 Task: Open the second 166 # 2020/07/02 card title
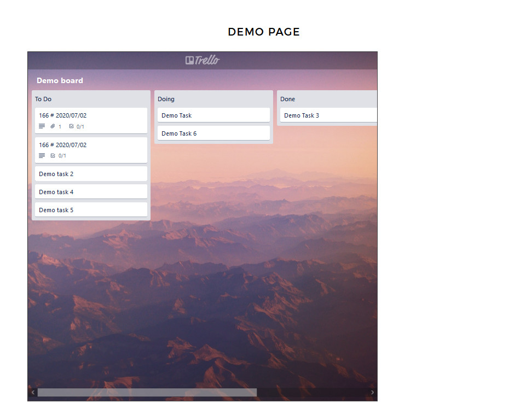tap(63, 145)
